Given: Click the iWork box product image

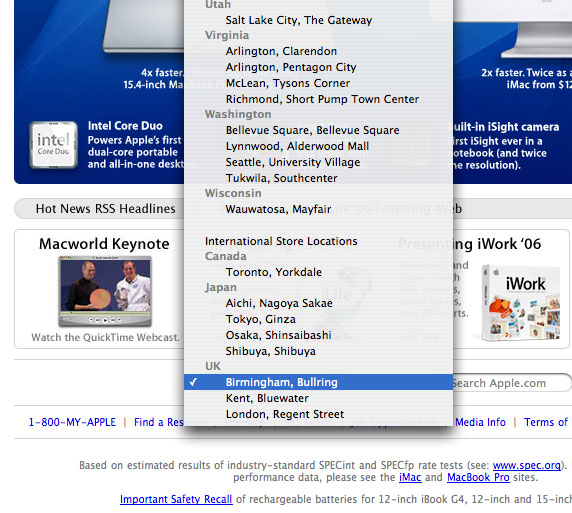Looking at the screenshot, I should click(520, 303).
